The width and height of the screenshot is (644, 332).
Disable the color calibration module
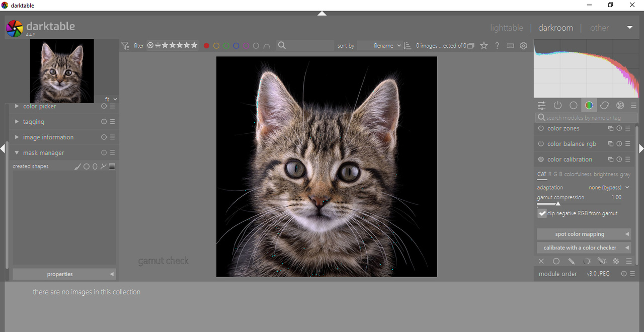pyautogui.click(x=541, y=159)
